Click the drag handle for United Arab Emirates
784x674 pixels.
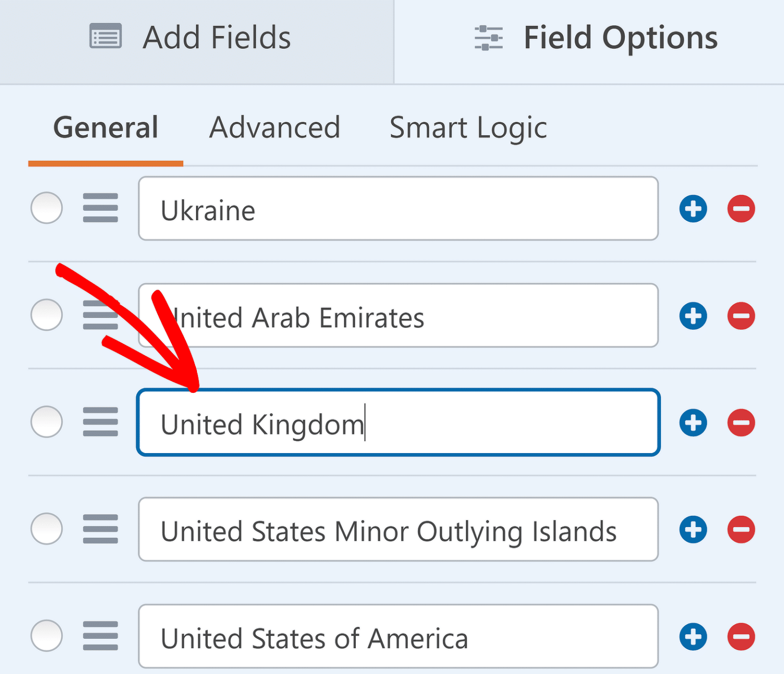(x=100, y=315)
